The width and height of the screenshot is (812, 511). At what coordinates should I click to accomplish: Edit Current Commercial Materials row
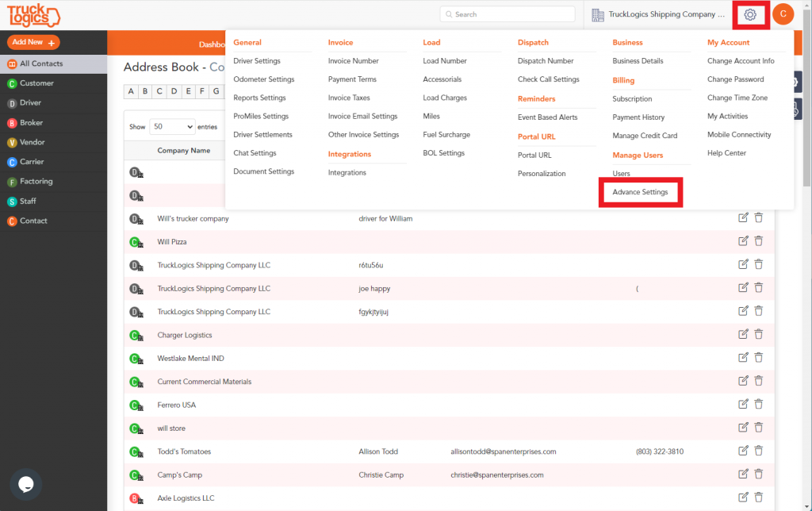743,381
